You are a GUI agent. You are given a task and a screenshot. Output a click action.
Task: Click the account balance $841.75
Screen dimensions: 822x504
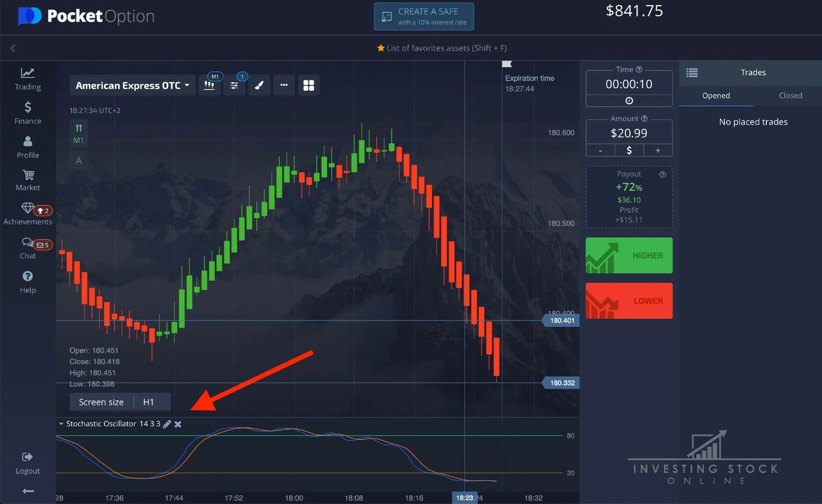[634, 11]
